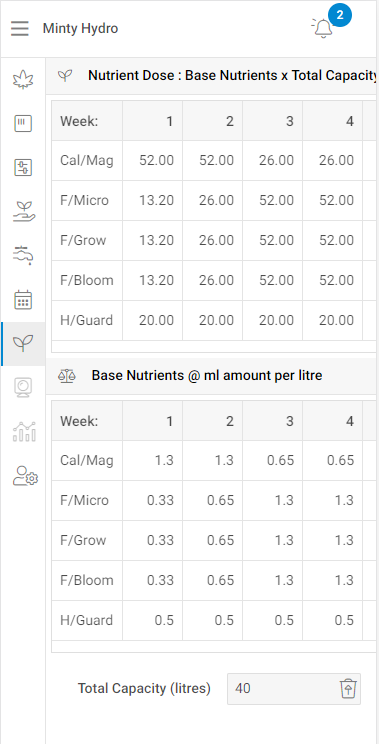Click Base Nutrients per litre panel header
This screenshot has height=744, width=379.
click(212, 376)
